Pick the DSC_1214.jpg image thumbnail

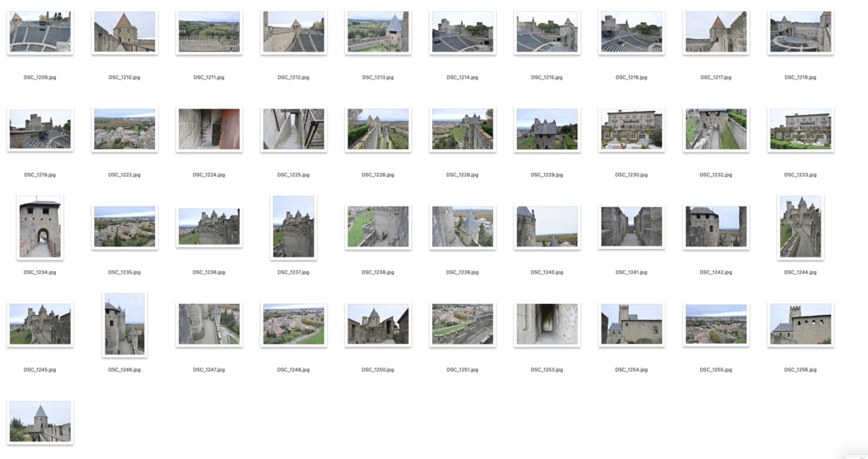point(463,32)
